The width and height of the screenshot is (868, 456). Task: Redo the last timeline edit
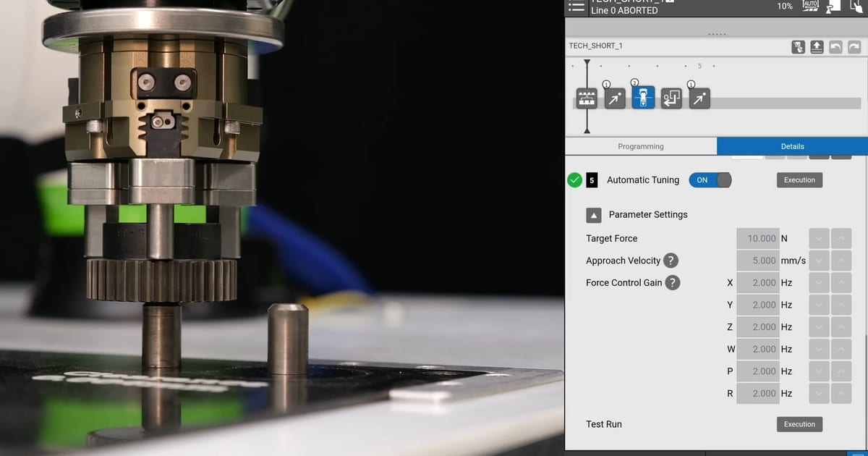(854, 47)
